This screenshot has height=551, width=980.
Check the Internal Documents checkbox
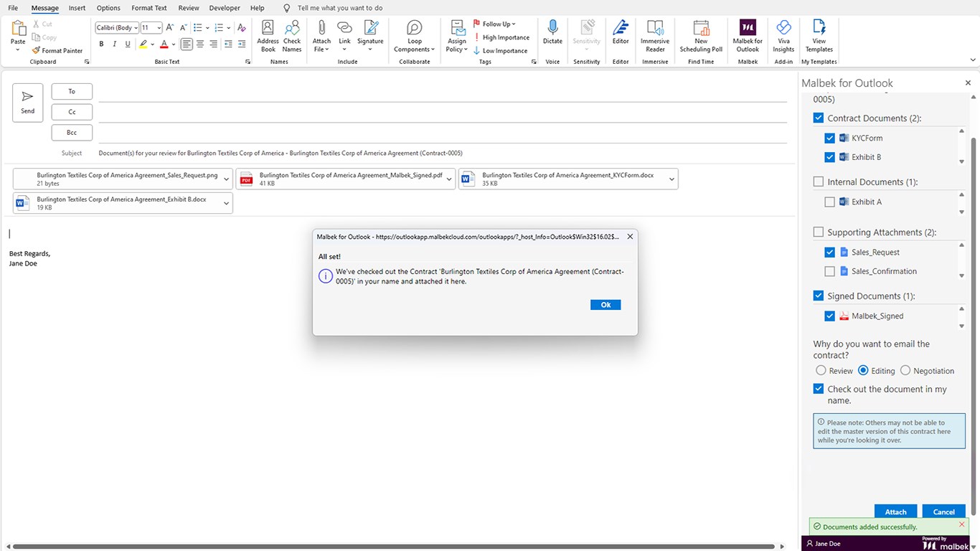tap(818, 182)
